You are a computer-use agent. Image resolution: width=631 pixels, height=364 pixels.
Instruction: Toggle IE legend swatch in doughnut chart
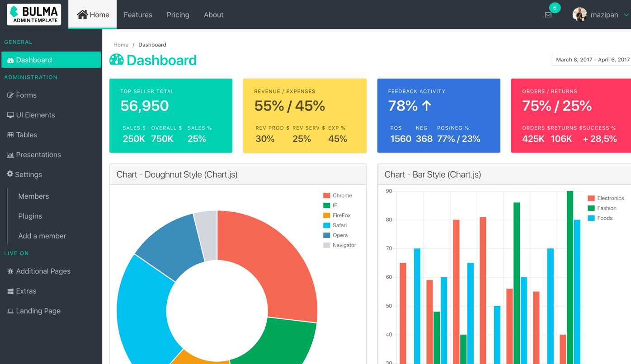pos(326,205)
